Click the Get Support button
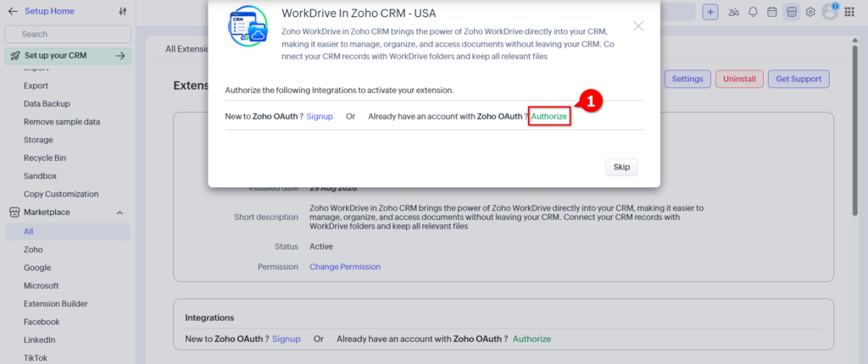This screenshot has width=868, height=364. (x=798, y=79)
